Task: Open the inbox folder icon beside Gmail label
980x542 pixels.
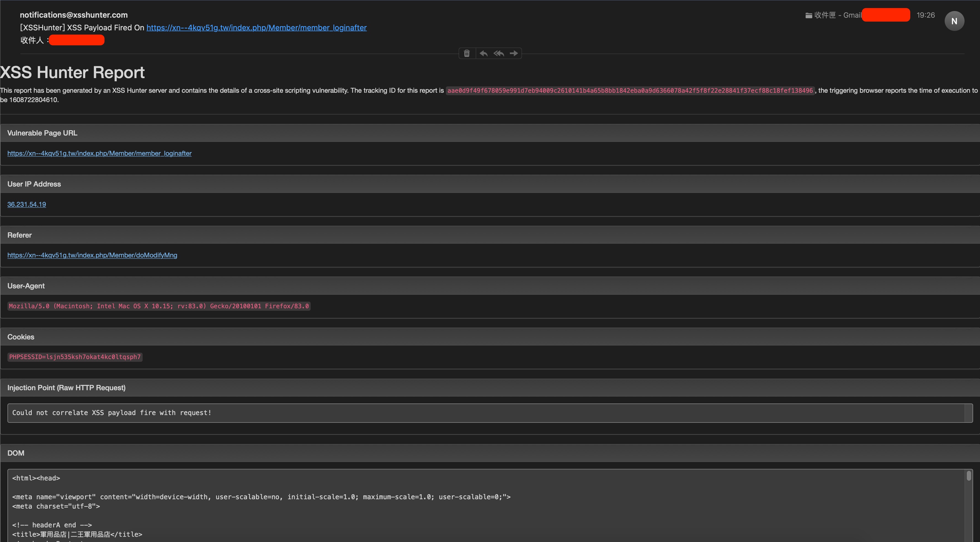Action: (x=809, y=15)
